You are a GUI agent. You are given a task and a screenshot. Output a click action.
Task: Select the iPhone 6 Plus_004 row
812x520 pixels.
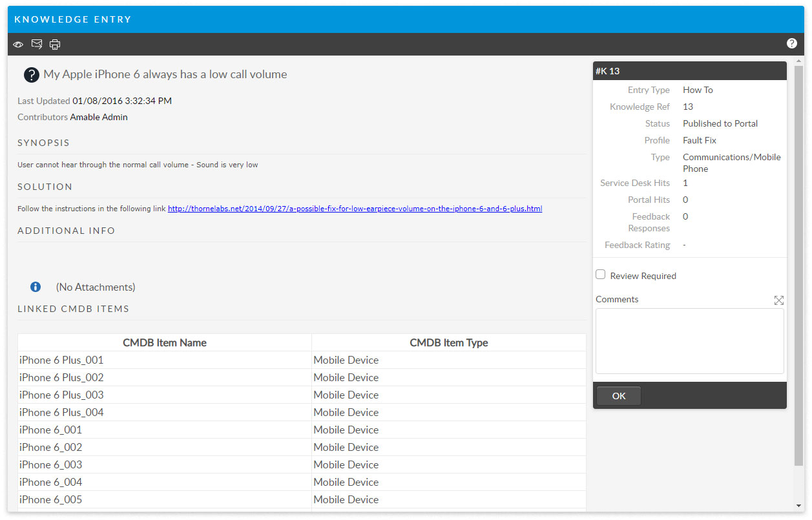click(302, 412)
